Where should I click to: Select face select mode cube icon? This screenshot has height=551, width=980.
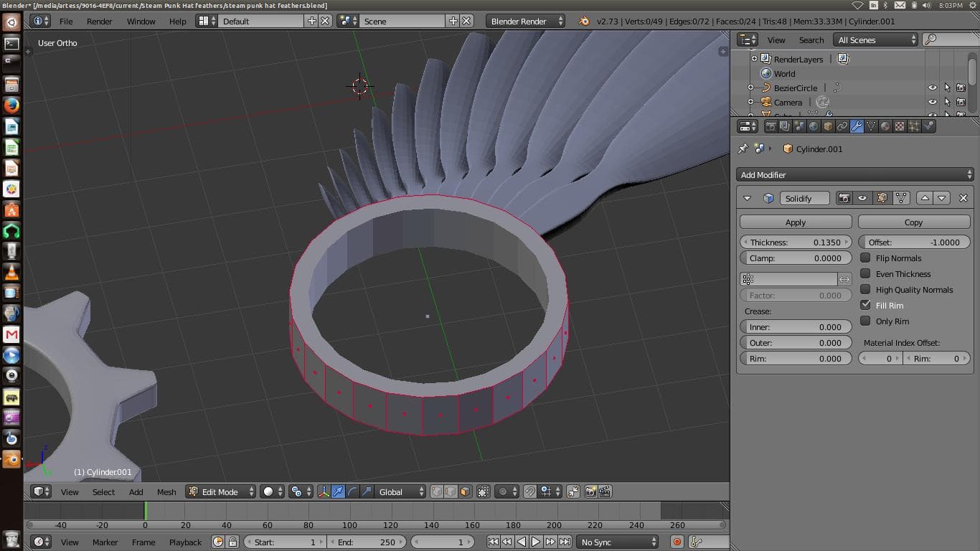coord(465,491)
